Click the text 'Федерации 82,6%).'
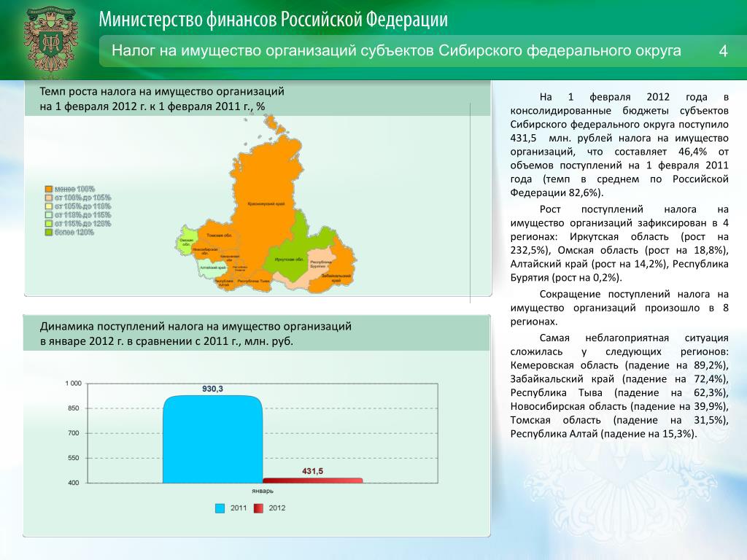The image size is (747, 560). pyautogui.click(x=557, y=192)
